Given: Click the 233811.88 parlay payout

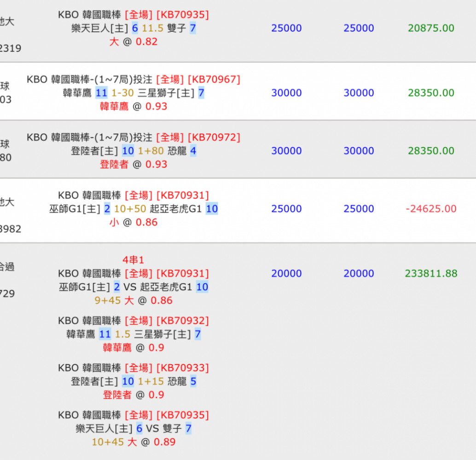Looking at the screenshot, I should coord(431,274).
